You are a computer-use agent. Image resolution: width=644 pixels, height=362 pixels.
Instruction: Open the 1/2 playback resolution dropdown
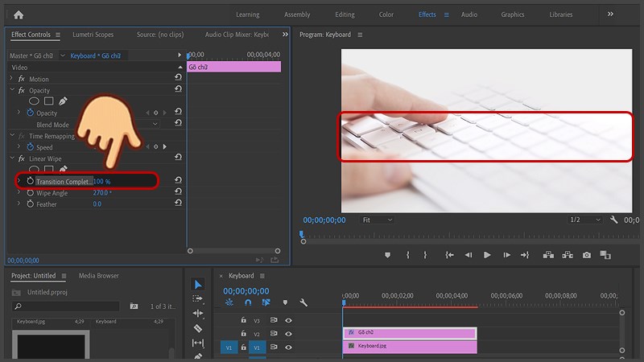[585, 220]
